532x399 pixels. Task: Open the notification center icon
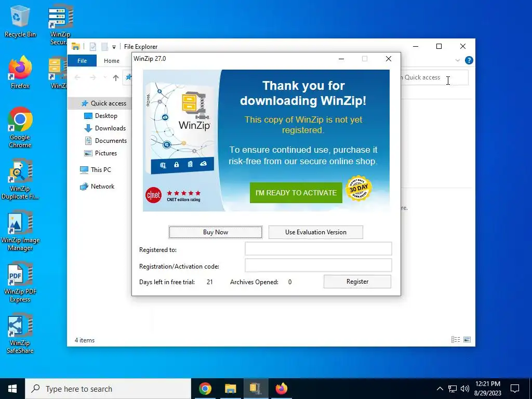(x=515, y=389)
